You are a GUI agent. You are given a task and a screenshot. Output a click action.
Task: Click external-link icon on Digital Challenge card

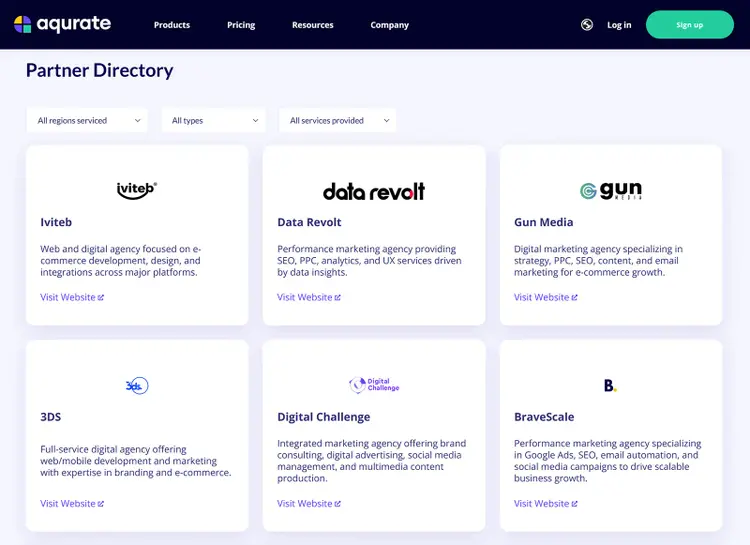pos(338,504)
